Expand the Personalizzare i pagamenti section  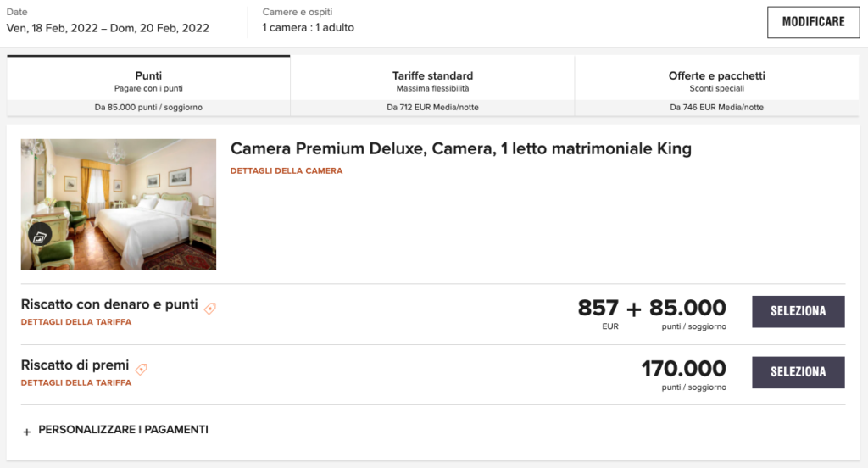(123, 430)
